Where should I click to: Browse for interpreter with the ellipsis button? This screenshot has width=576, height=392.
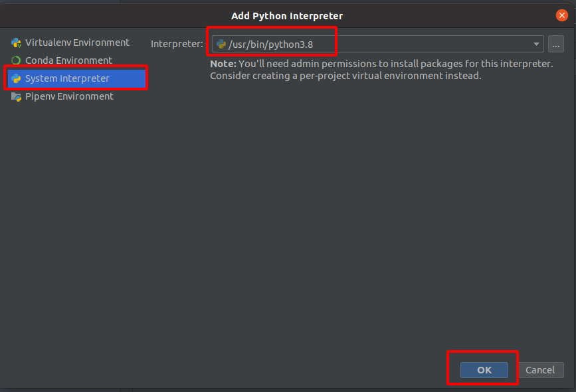(556, 45)
